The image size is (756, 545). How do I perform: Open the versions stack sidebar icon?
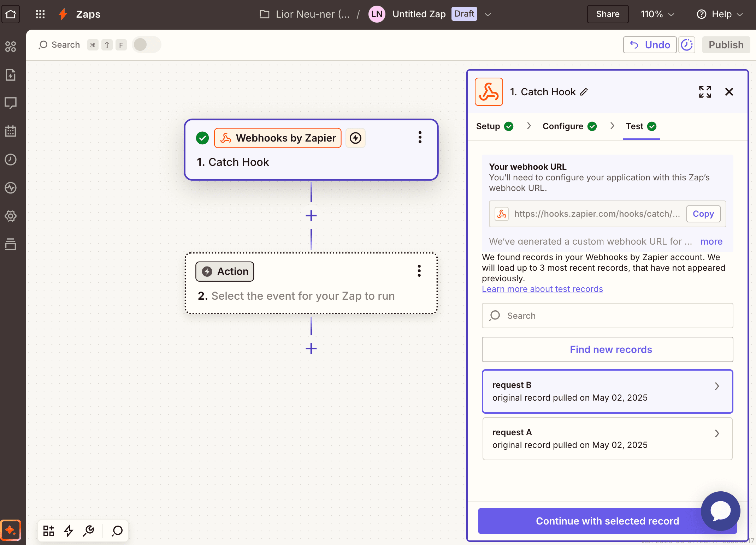pos(11,244)
